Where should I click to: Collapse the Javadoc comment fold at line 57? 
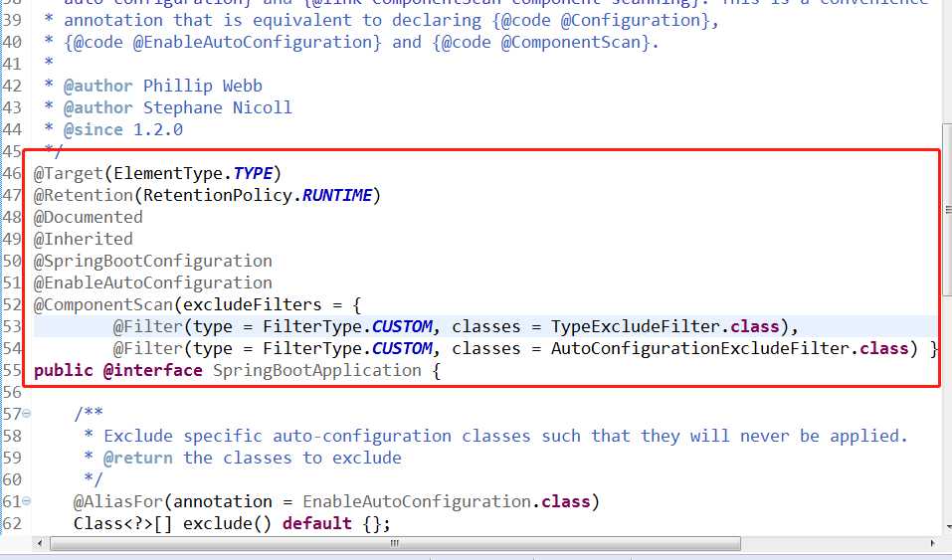(x=27, y=414)
